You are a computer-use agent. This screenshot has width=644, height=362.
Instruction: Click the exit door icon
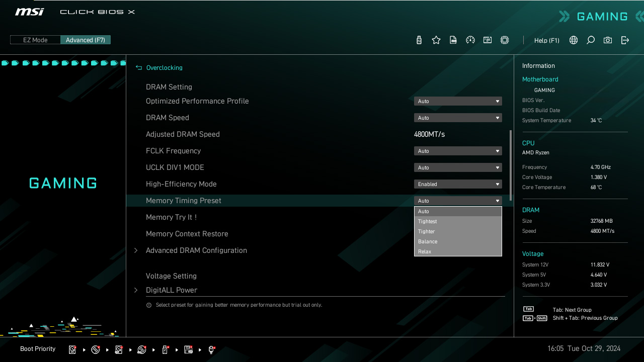[x=625, y=40]
